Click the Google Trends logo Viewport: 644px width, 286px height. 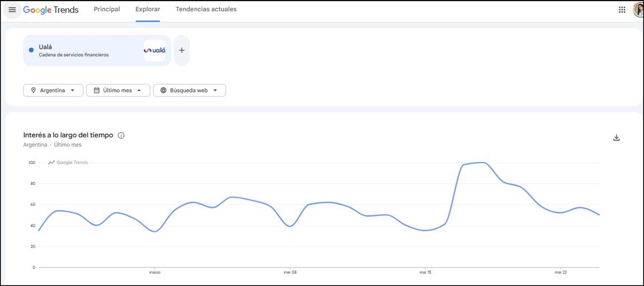pos(51,10)
